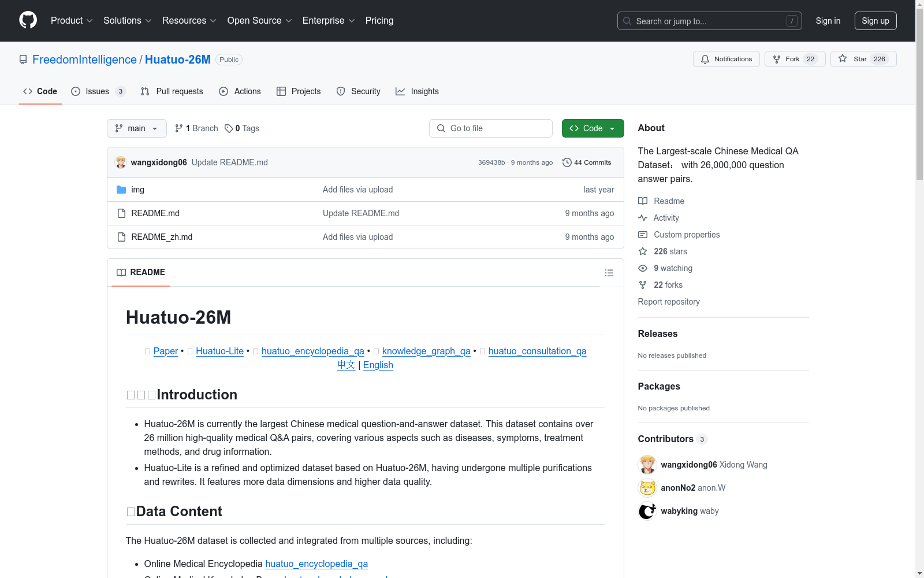The height and width of the screenshot is (578, 924).
Task: Click Report repository link
Action: click(x=669, y=302)
